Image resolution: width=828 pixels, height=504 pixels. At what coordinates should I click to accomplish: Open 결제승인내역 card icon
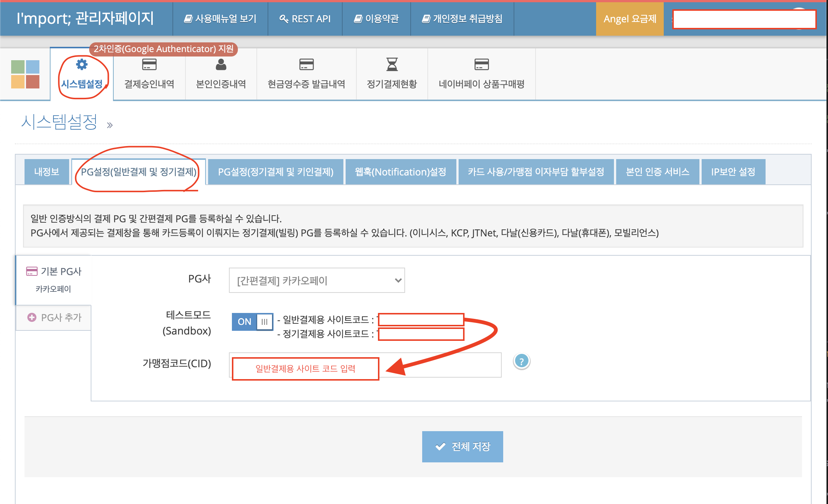pos(149,65)
